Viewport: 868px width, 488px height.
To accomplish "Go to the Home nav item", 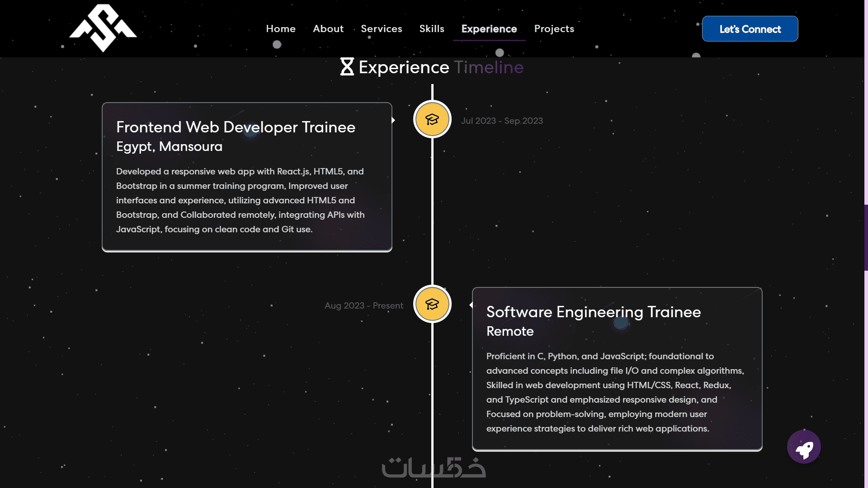I will [281, 29].
